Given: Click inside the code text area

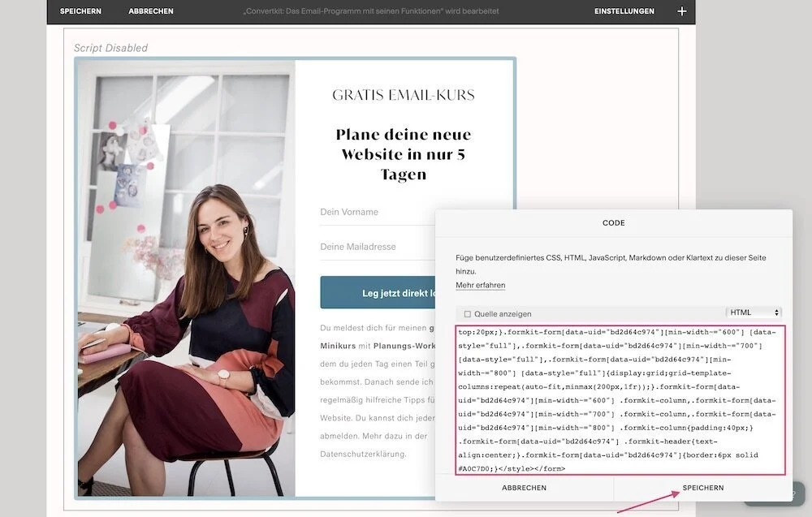Looking at the screenshot, I should [620, 400].
